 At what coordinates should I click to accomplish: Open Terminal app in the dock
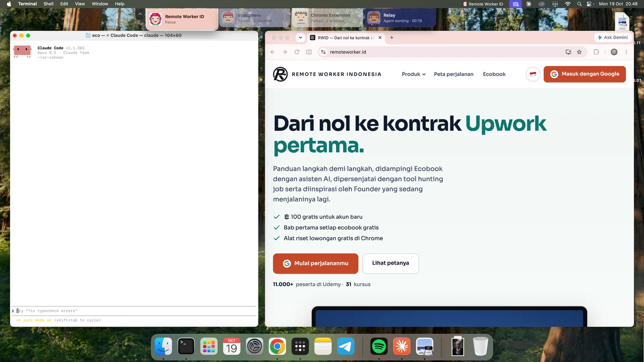[x=186, y=346]
